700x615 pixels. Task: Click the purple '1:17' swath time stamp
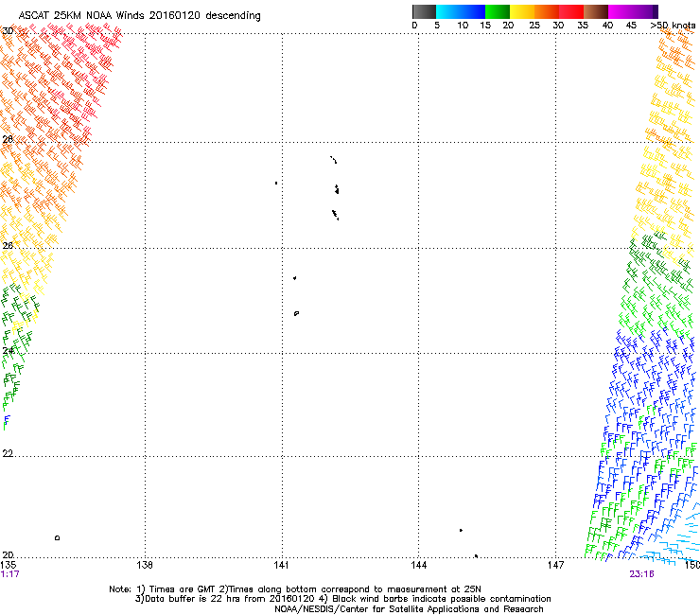(9, 574)
